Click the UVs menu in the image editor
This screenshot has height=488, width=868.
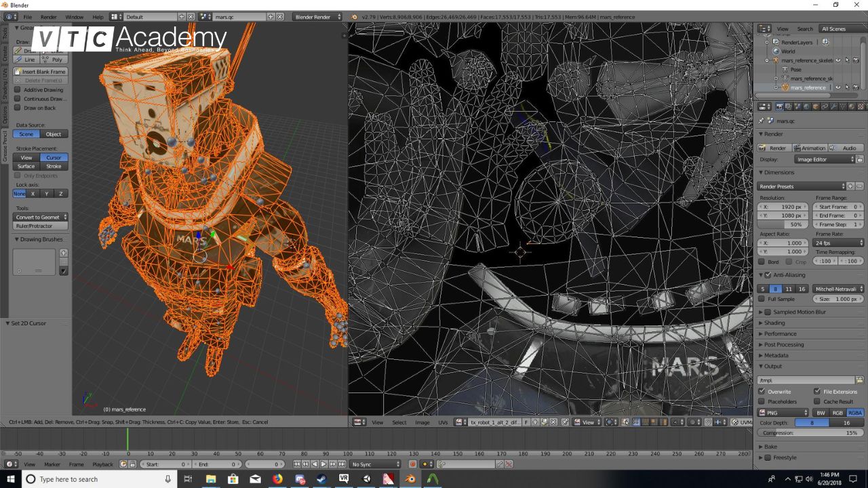tap(443, 422)
